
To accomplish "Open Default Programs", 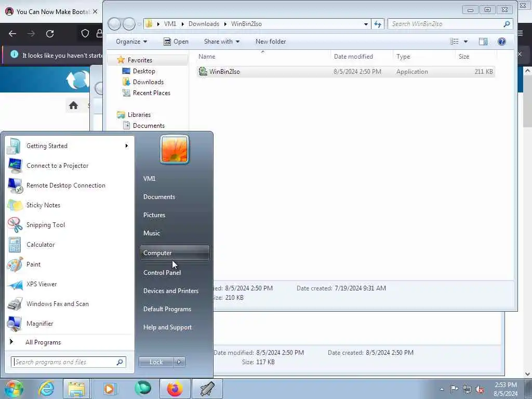I will (x=167, y=309).
